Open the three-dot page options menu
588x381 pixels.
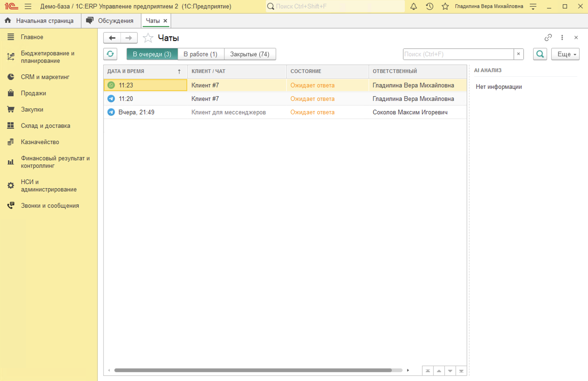[x=562, y=38]
